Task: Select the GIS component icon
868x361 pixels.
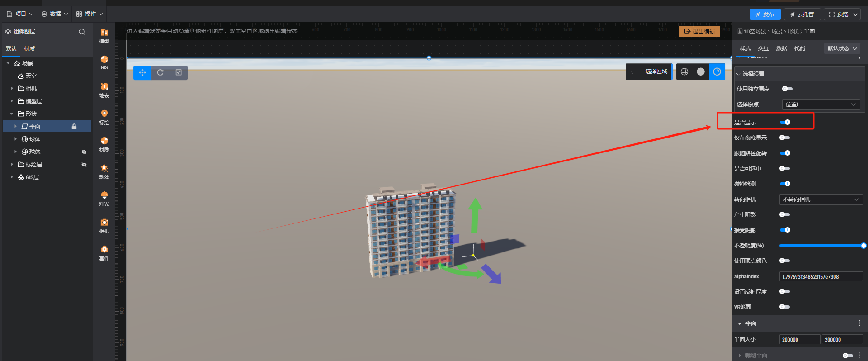Action: point(104,62)
